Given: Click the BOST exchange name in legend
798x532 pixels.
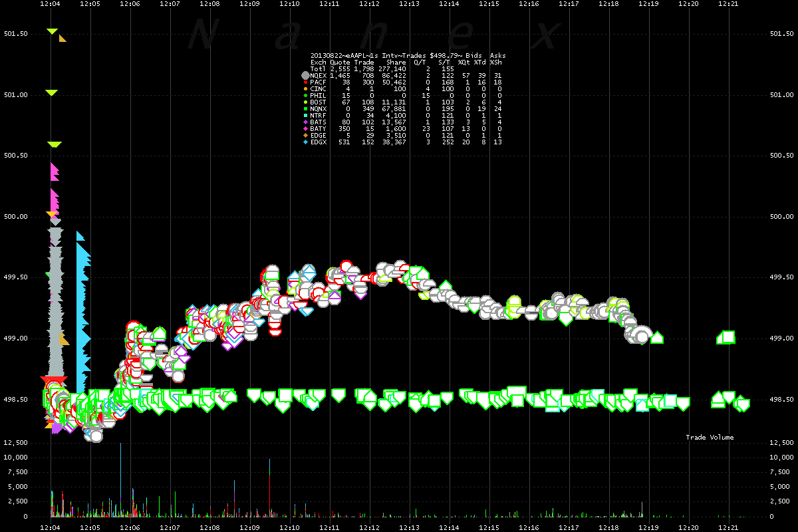Looking at the screenshot, I should [x=319, y=102].
